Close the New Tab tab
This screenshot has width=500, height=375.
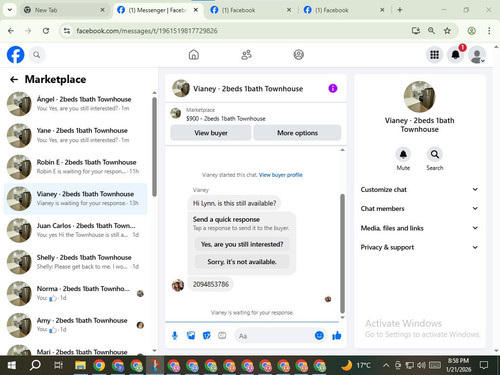coord(102,10)
